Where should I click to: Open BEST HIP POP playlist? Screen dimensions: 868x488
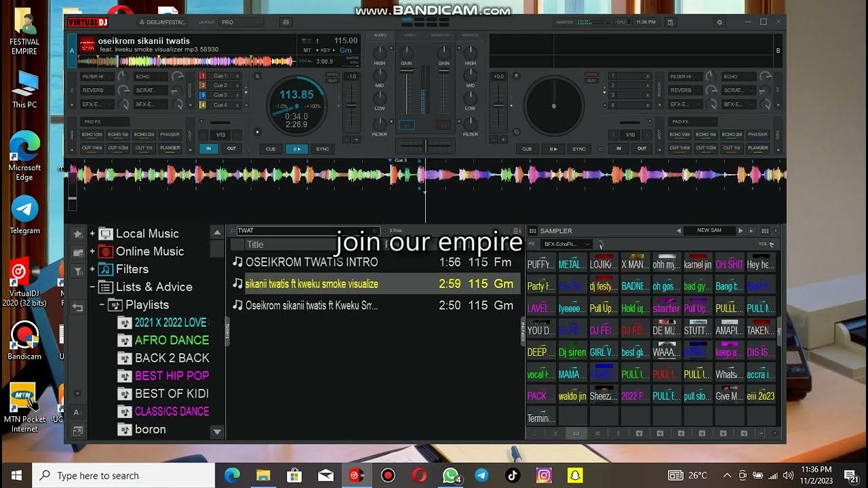[172, 375]
